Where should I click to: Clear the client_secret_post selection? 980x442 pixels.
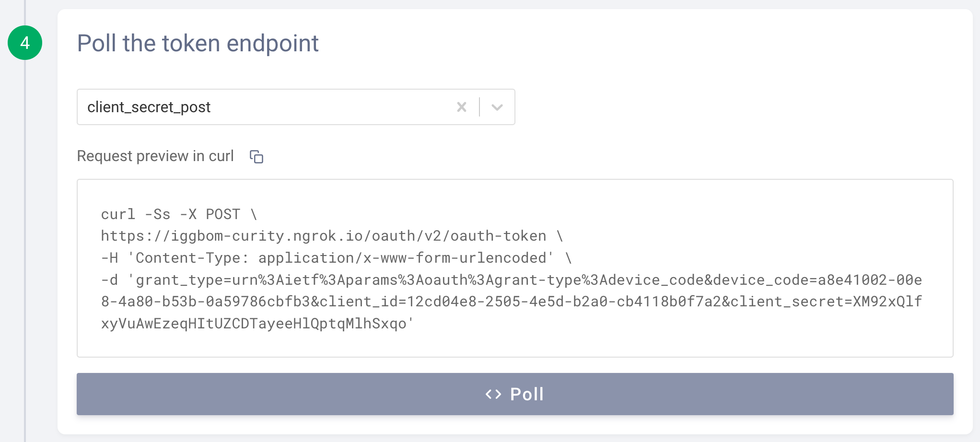pyautogui.click(x=461, y=107)
